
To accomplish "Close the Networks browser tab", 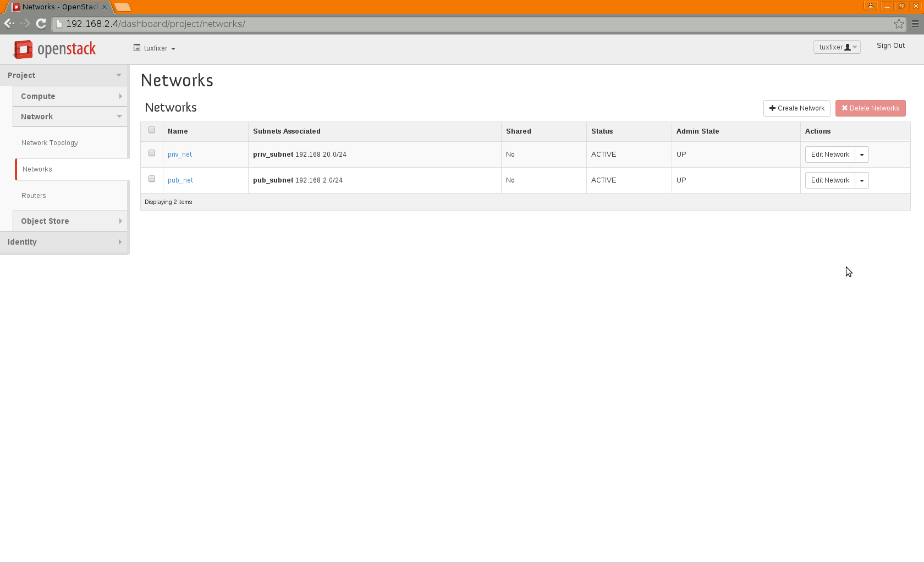I will click(105, 7).
